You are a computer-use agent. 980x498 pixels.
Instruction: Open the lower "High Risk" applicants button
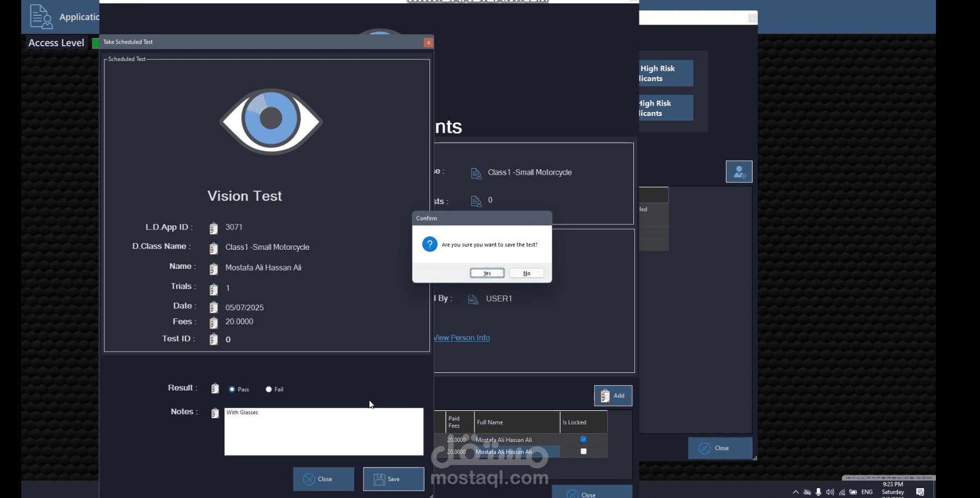point(666,108)
